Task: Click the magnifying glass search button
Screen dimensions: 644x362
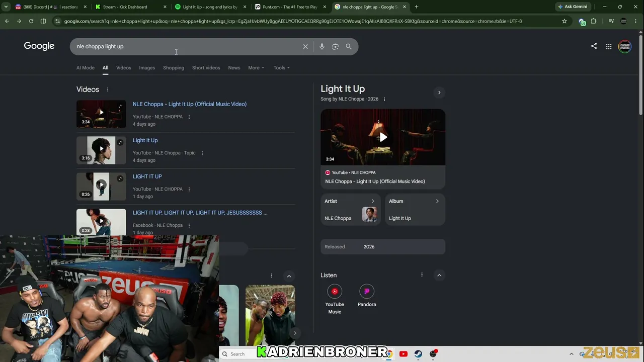Action: pyautogui.click(x=349, y=46)
